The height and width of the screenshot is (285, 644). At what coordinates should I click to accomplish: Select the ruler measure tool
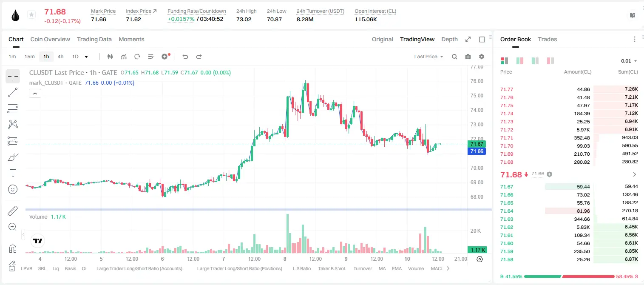[13, 211]
